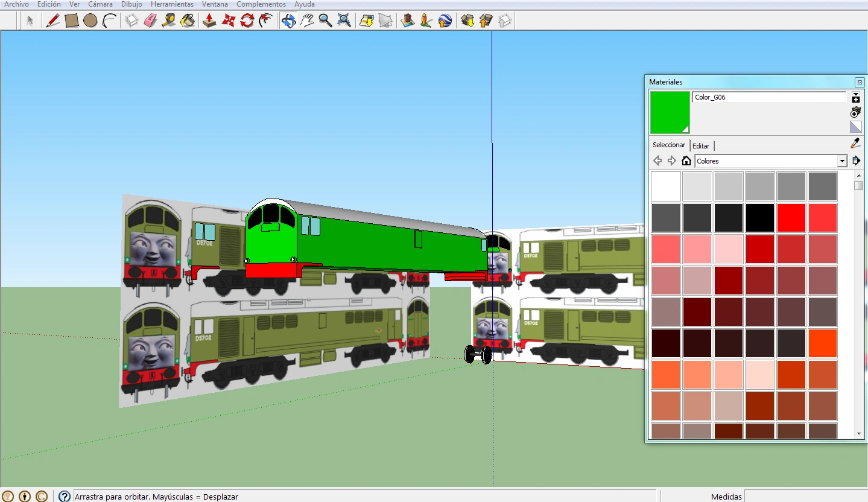Select the Pencil line drawing tool
The height and width of the screenshot is (502, 868).
click(x=52, y=20)
